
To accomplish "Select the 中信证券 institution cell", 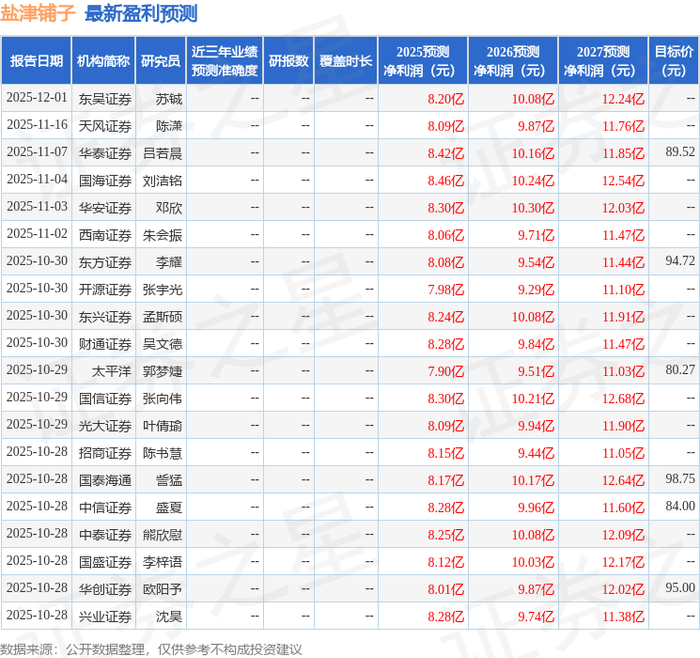I will point(105,507).
